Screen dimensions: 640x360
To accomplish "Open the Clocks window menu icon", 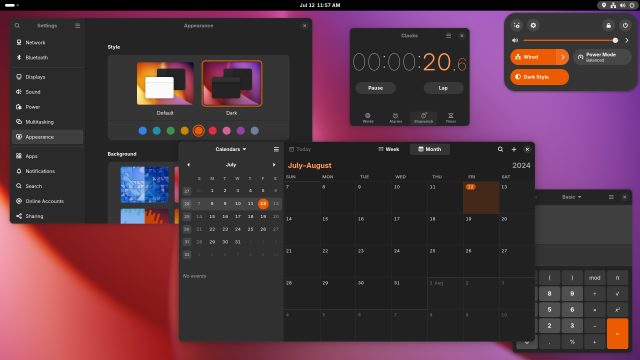I will 449,36.
